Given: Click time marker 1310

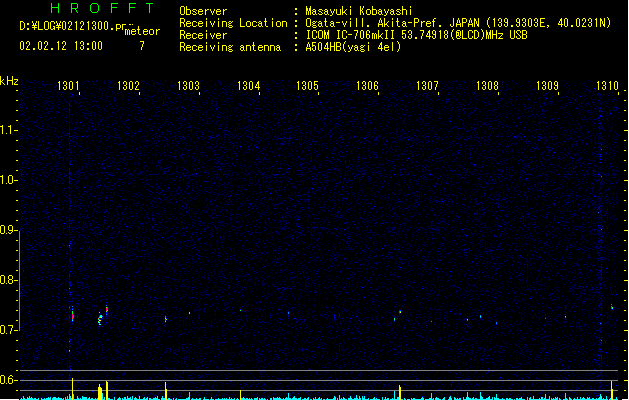Looking at the screenshot, I should (x=607, y=86).
